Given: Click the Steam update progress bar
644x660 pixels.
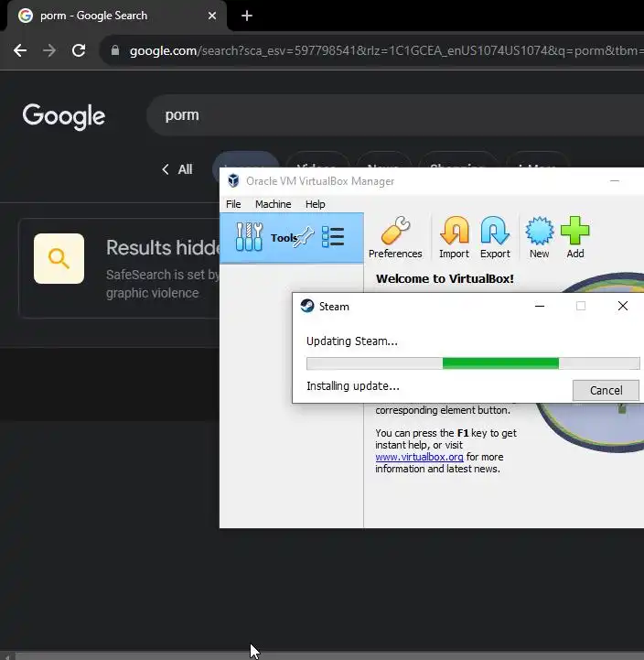Looking at the screenshot, I should pyautogui.click(x=473, y=363).
